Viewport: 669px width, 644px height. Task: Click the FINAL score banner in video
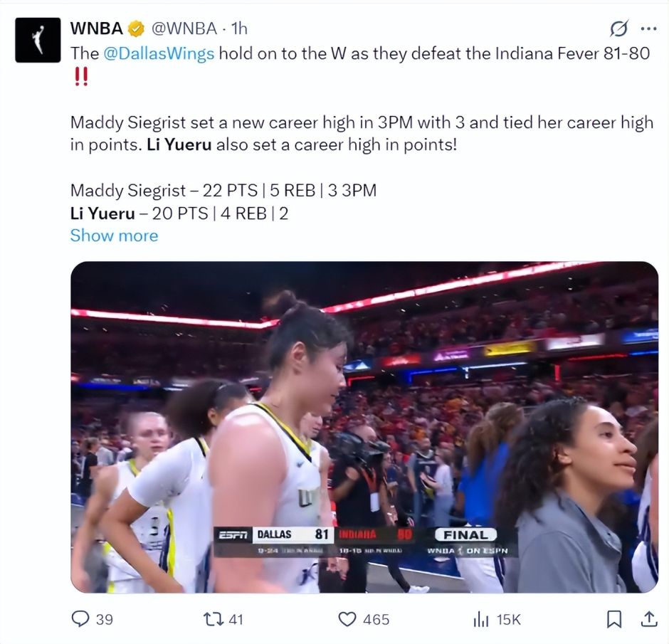pos(466,535)
